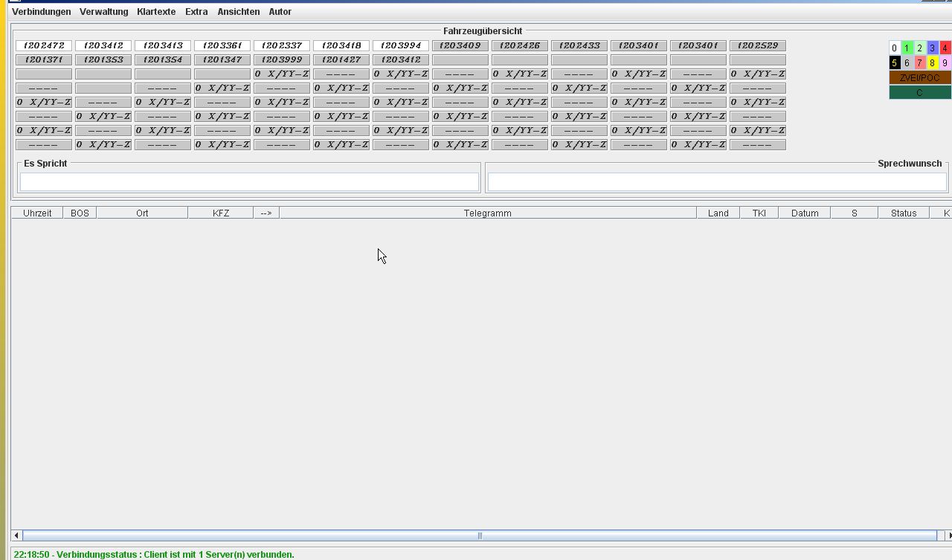
Task: Select vehicle button 1202472
Action: 44,45
